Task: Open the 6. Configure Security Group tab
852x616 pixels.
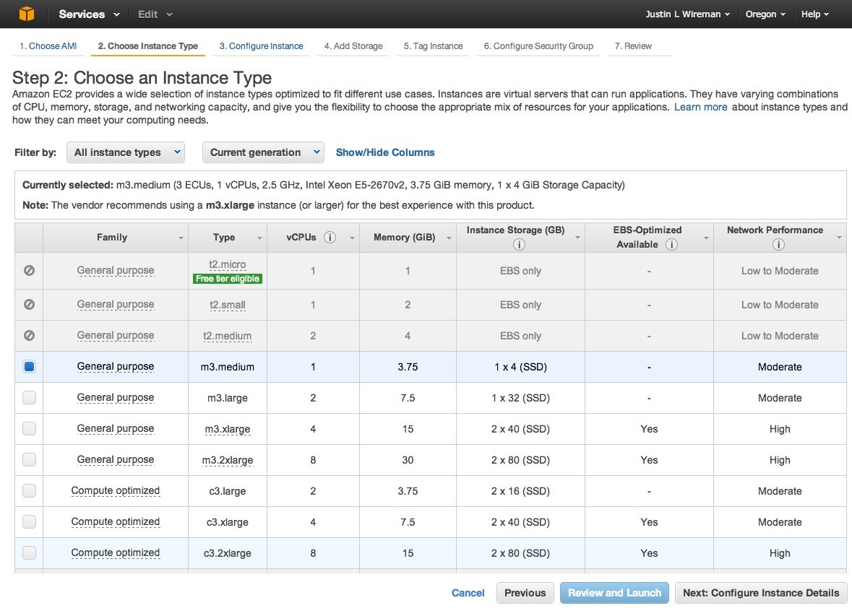Action: [538, 46]
